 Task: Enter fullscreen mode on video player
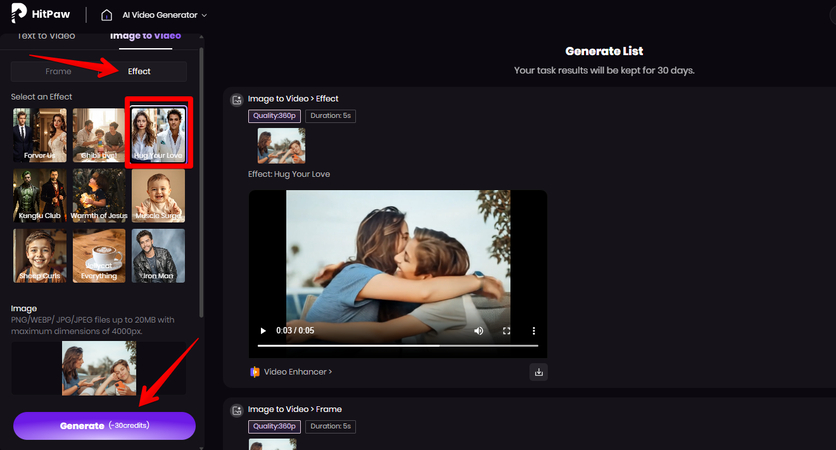[x=506, y=331]
